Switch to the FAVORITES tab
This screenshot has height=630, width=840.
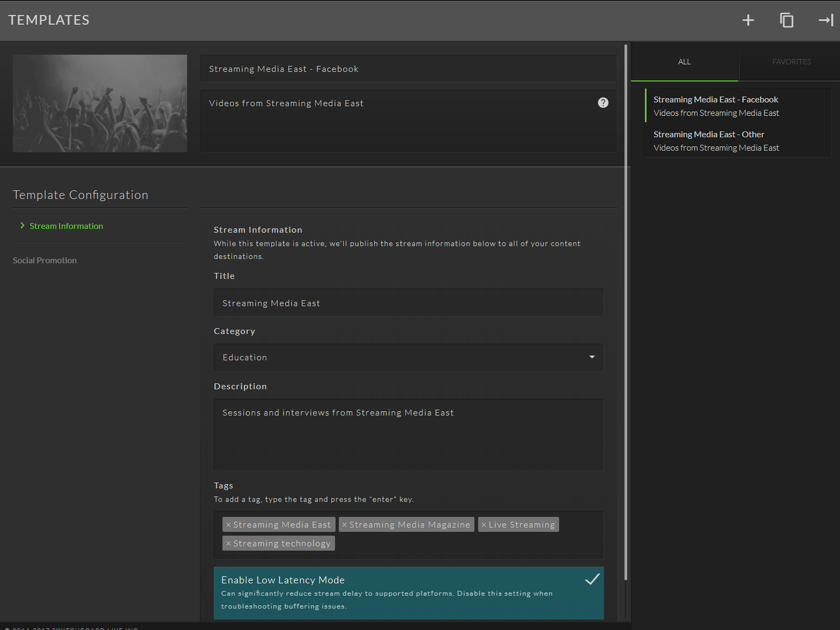pos(791,62)
